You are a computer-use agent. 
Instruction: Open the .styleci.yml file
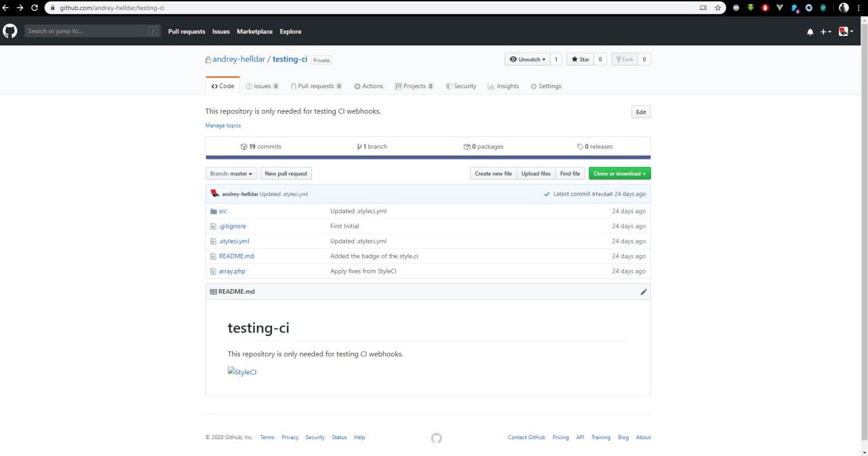pos(234,241)
